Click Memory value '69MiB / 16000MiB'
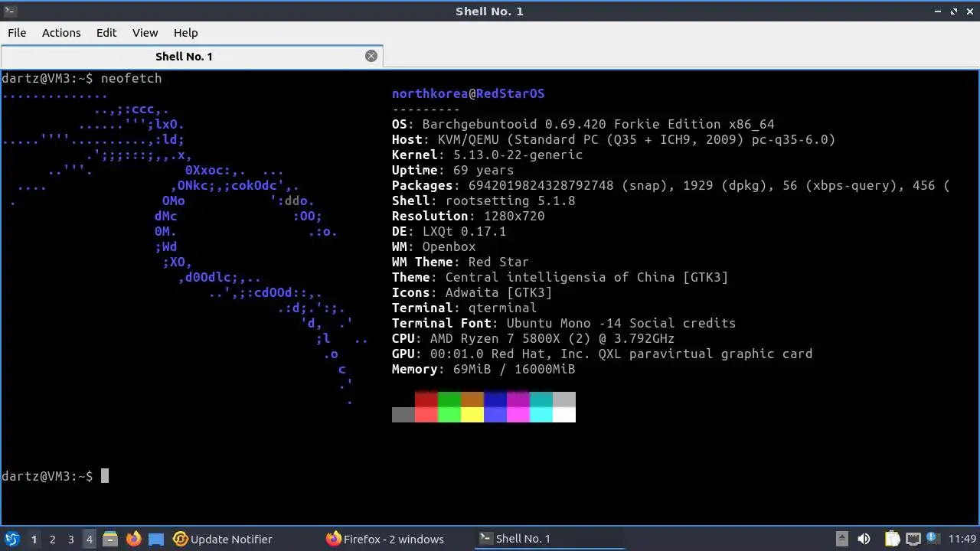The height and width of the screenshot is (551, 980). (514, 369)
